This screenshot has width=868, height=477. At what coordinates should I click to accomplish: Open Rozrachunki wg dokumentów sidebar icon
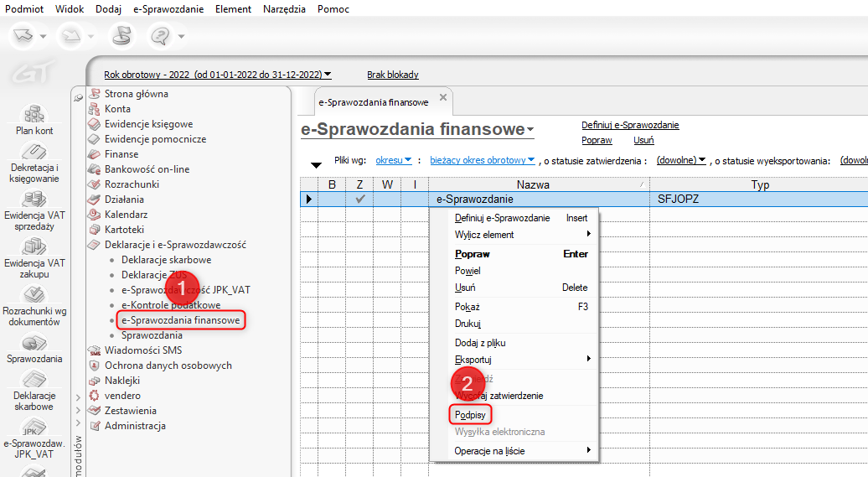[34, 295]
